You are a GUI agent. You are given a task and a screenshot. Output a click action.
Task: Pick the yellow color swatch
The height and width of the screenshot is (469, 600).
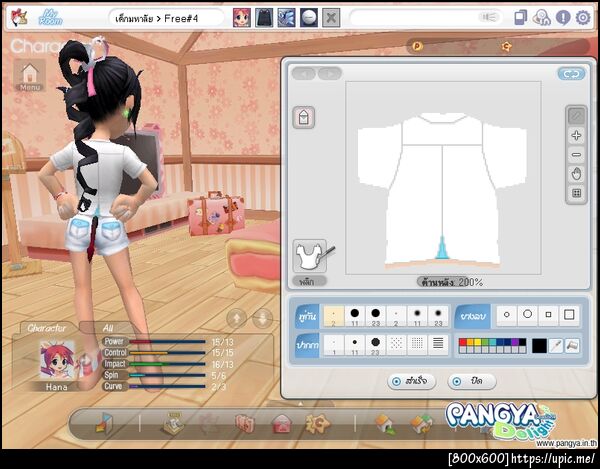pos(478,342)
